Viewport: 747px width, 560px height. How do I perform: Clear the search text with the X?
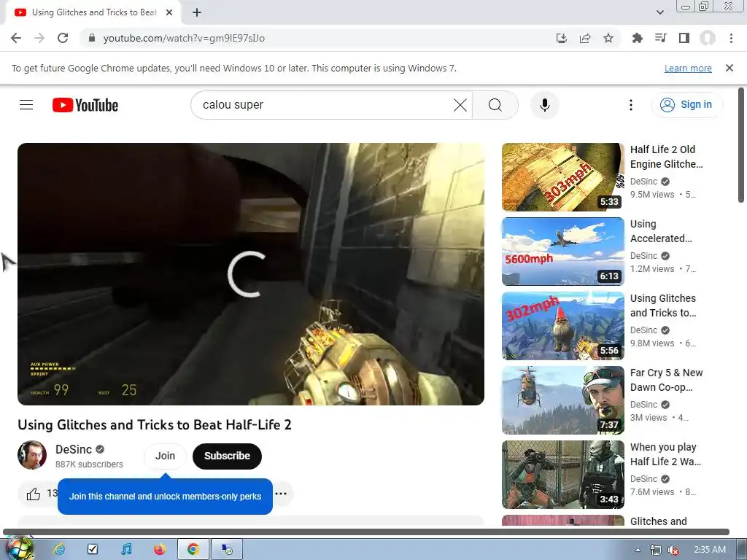click(460, 105)
